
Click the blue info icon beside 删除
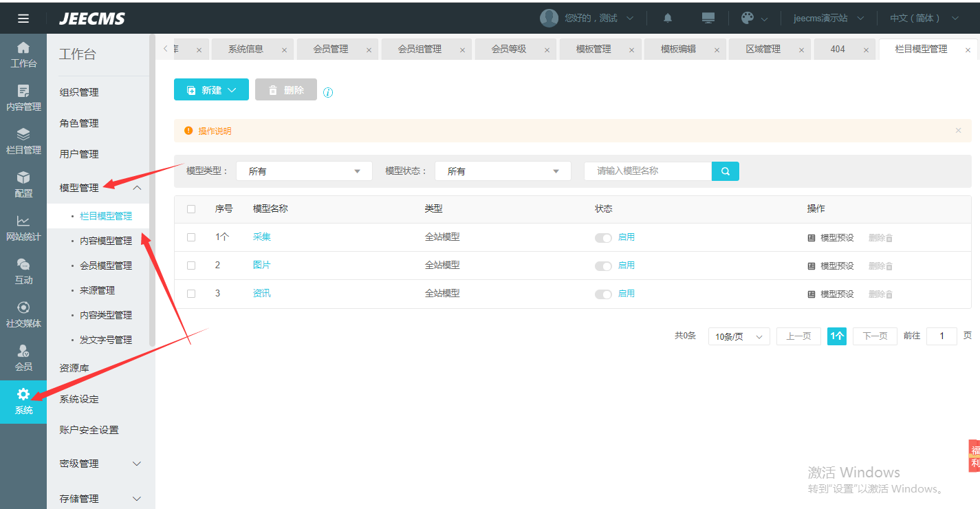pos(328,93)
